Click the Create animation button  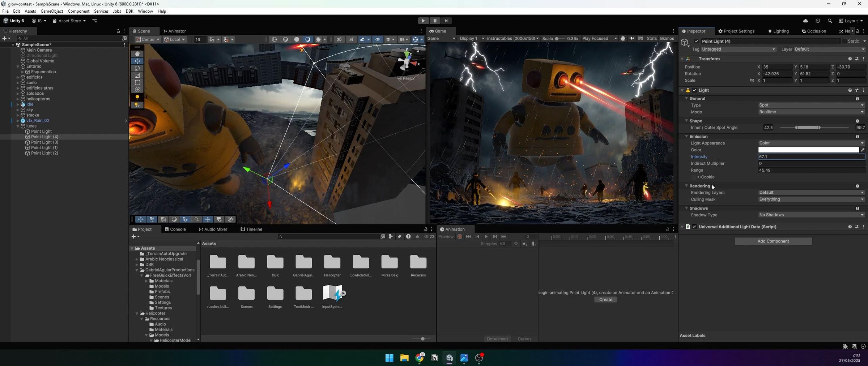coord(605,300)
